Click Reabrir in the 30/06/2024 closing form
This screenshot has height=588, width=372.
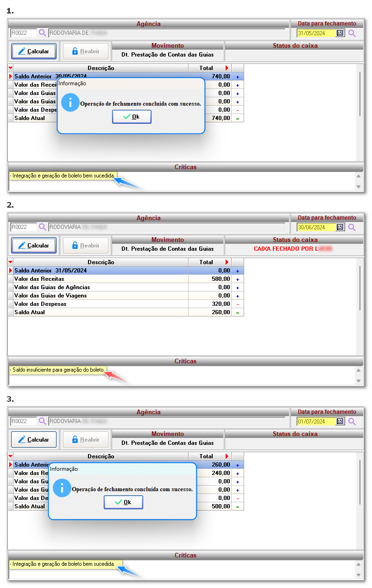click(x=86, y=246)
